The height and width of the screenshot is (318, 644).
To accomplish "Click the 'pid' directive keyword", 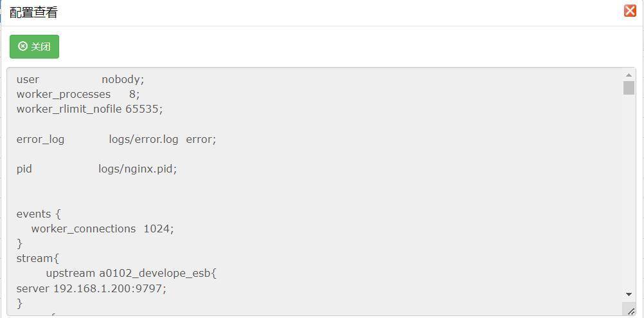I will pyautogui.click(x=24, y=169).
